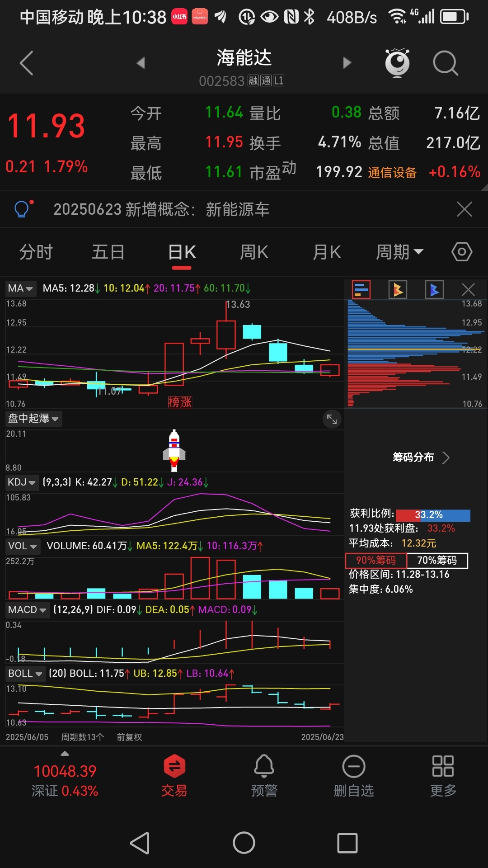The image size is (488, 868).
Task: Switch to previous stock with left triangle
Action: pos(141,63)
